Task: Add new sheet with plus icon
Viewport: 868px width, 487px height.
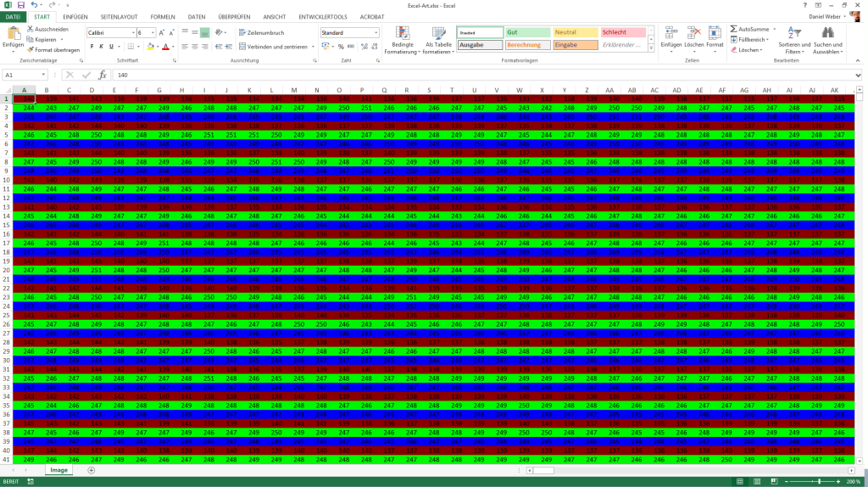Action: (92, 470)
